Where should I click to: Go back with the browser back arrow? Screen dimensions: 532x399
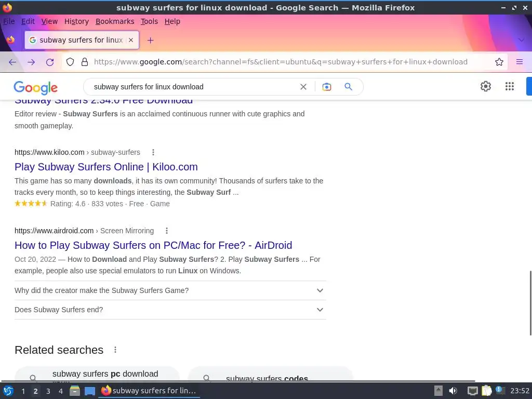[x=12, y=62]
